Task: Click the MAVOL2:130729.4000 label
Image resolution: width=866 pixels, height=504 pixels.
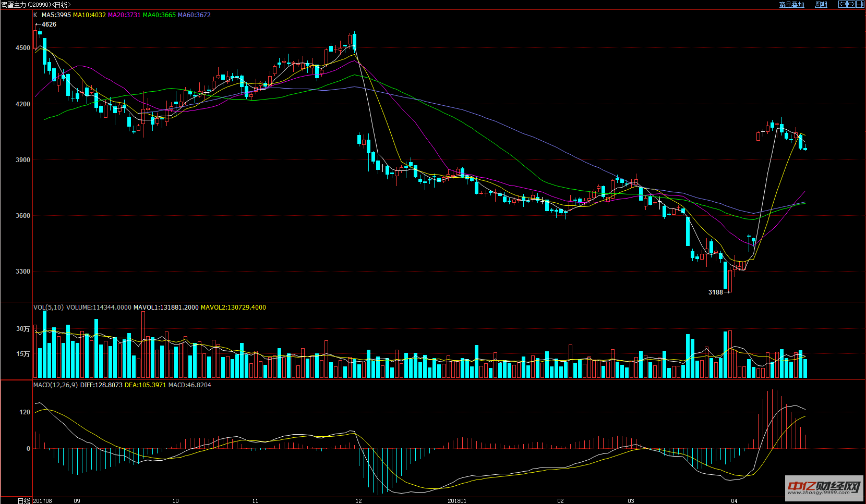Action: point(233,308)
